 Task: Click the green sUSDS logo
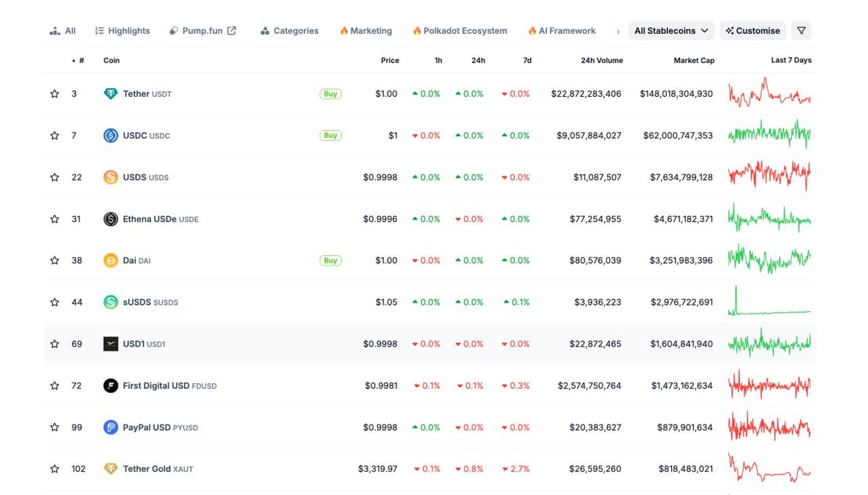pyautogui.click(x=111, y=302)
